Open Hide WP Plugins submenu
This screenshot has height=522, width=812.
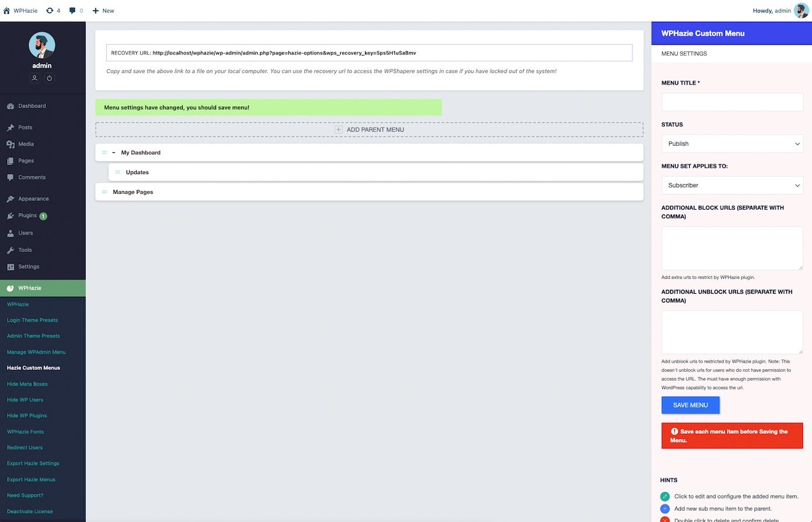[x=27, y=416]
